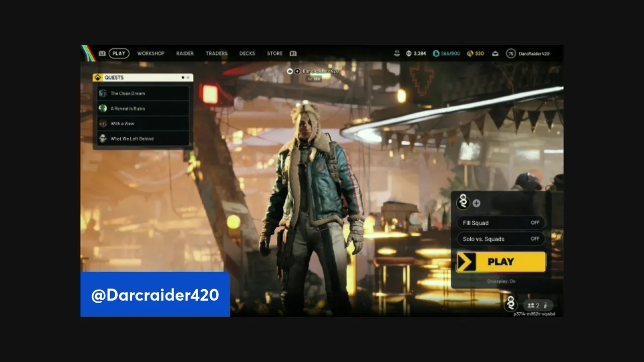Toggle Solo vs. Squads option
The width and height of the screenshot is (644, 362).
[501, 239]
